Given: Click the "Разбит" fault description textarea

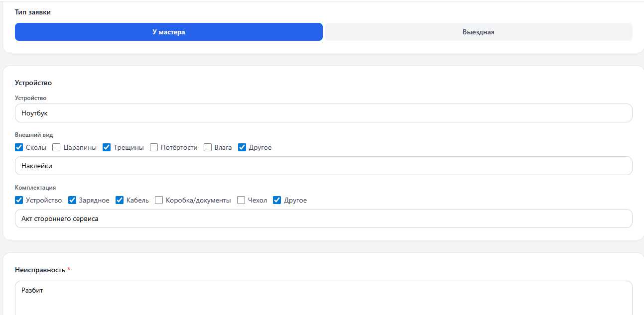Looking at the screenshot, I should [x=324, y=298].
